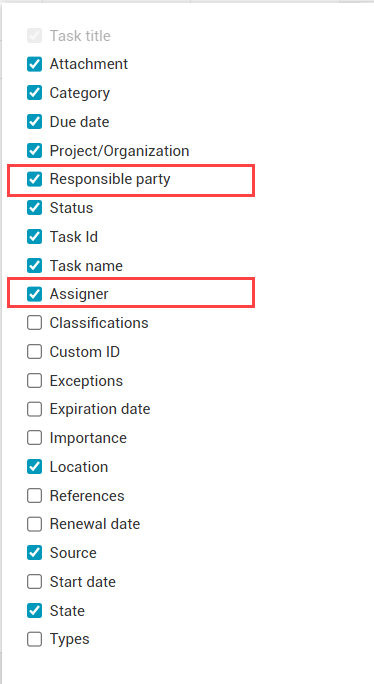Uncheck the Task name checkbox
Screen dimensions: 374x684
pos(34,266)
